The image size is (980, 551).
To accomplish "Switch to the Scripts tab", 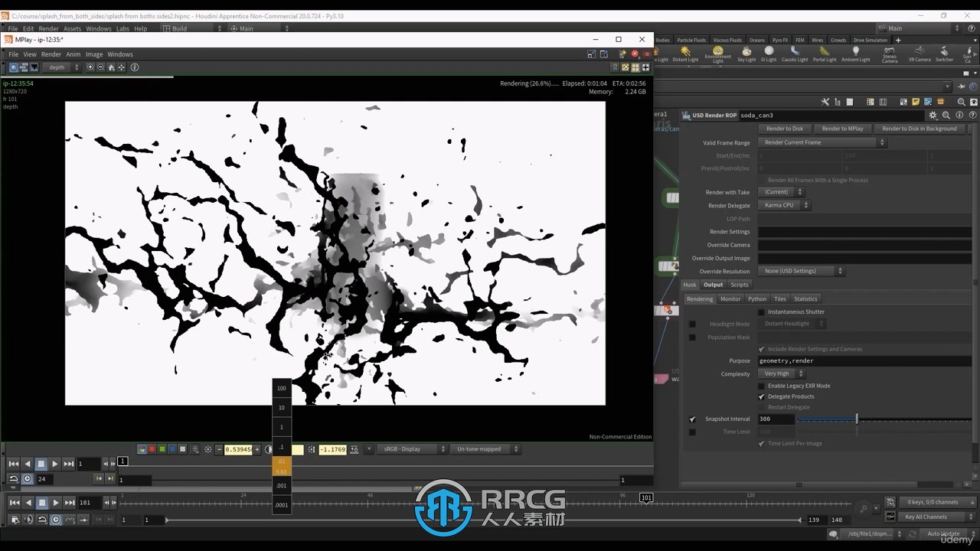I will coord(739,285).
